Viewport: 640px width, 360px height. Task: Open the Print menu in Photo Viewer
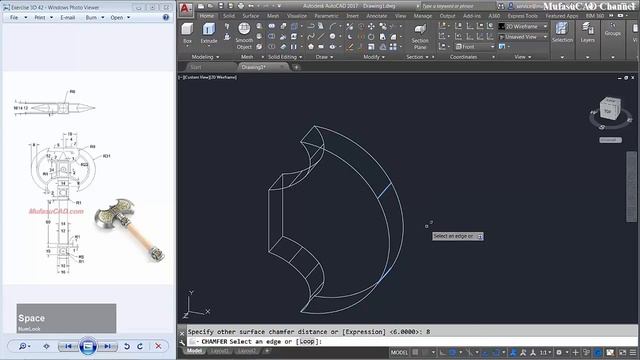pos(43,18)
